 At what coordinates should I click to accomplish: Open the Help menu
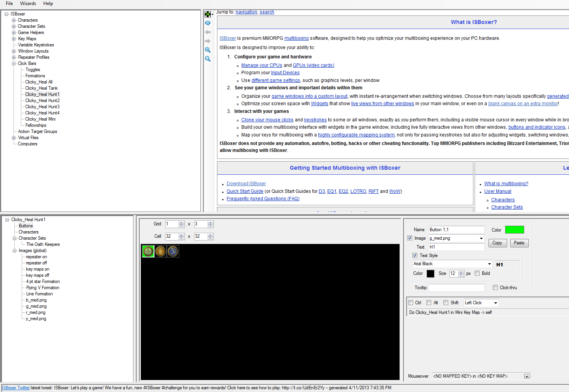[48, 3]
